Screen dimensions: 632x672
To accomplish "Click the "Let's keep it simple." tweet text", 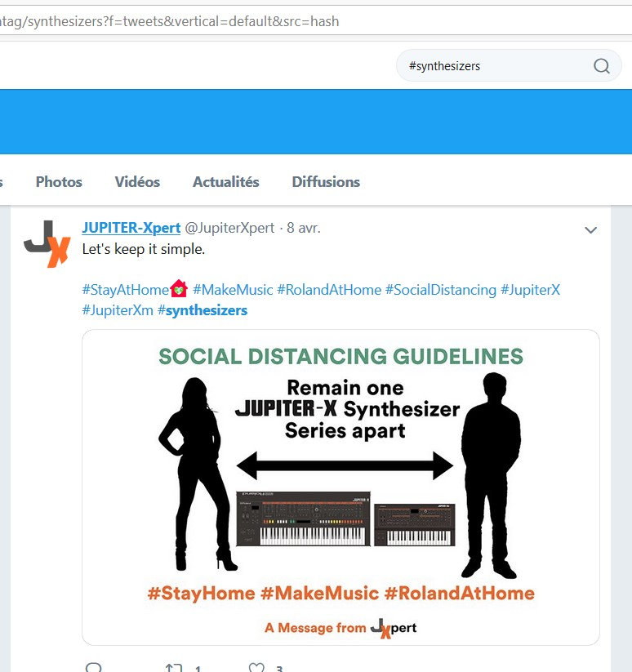I will 144,249.
